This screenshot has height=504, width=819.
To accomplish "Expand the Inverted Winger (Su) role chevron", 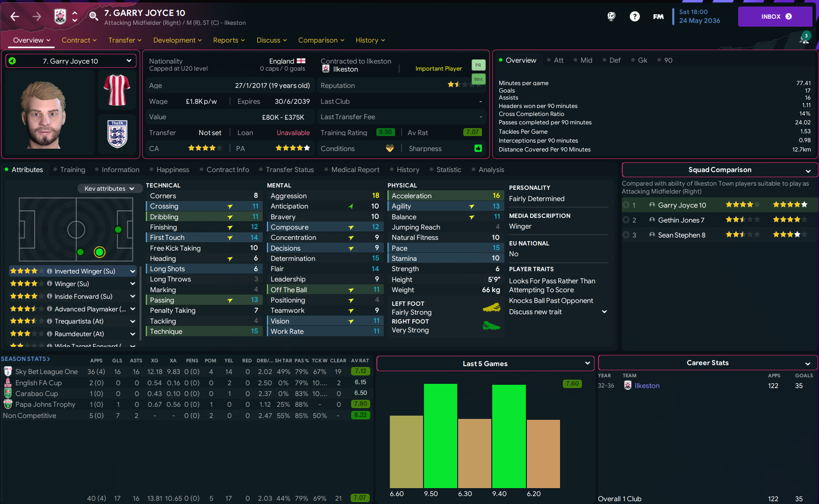I will point(133,271).
